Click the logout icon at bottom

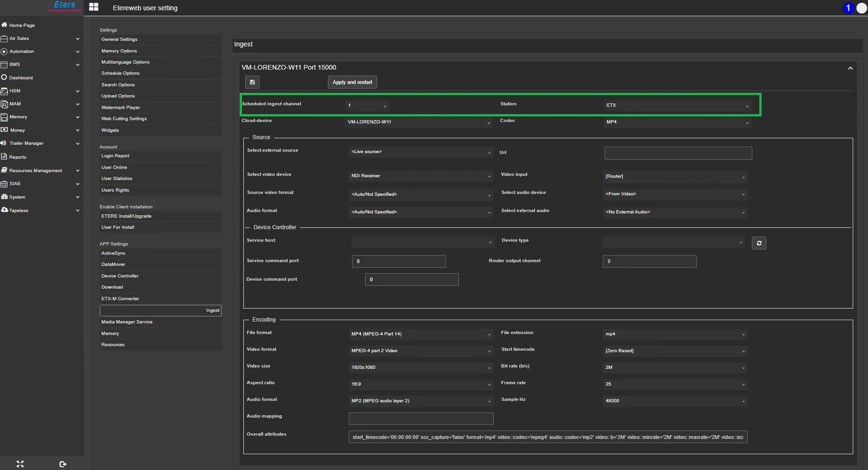tap(63, 464)
